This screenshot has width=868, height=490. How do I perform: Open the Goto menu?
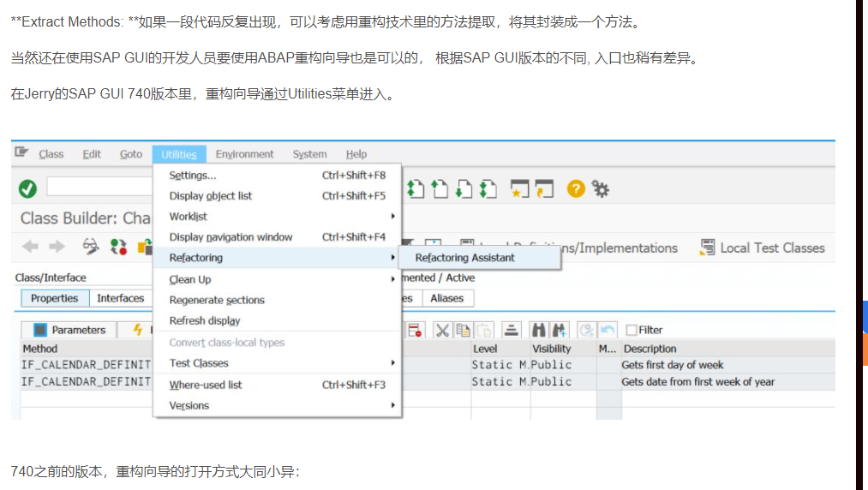coord(131,154)
